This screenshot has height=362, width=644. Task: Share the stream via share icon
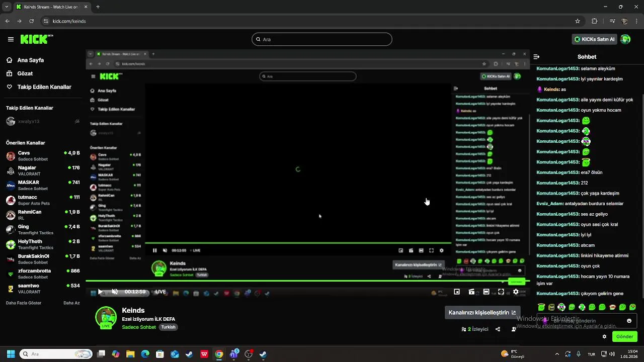(x=498, y=329)
